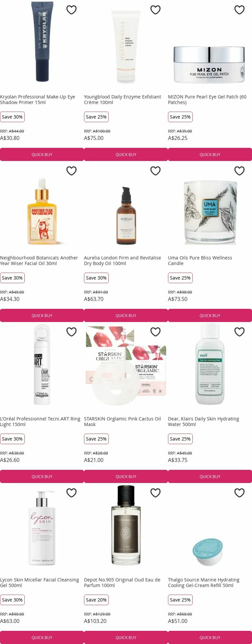
Task: Open Depot No.905 Original Oud product title
Action: click(122, 583)
